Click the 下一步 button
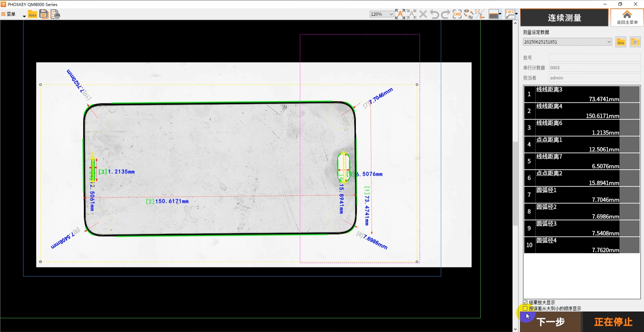 tap(550, 322)
